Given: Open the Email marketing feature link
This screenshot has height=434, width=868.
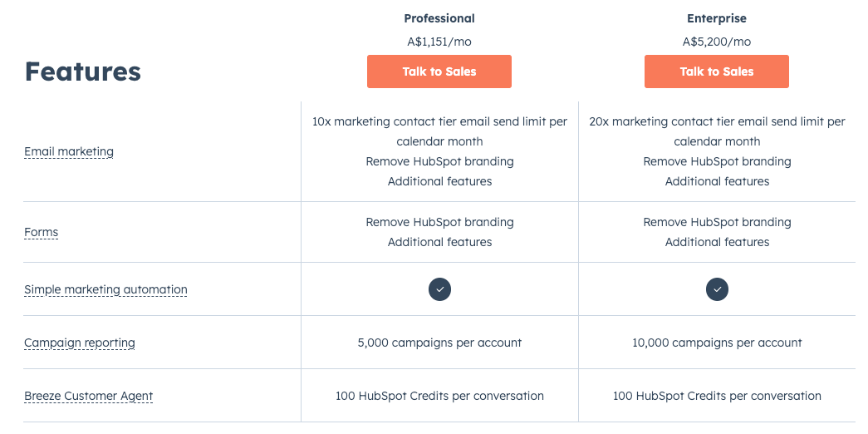Looking at the screenshot, I should click(x=69, y=151).
